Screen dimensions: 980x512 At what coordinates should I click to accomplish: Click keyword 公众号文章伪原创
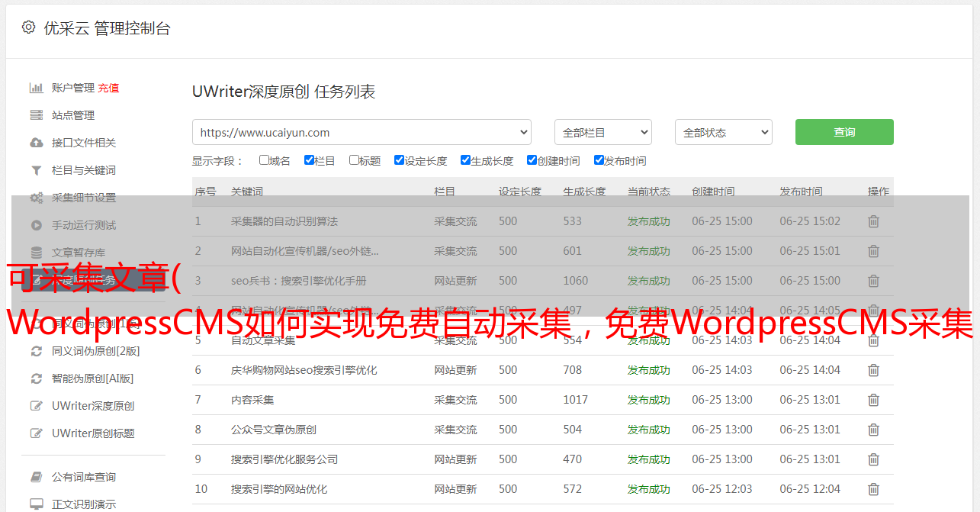(x=274, y=430)
